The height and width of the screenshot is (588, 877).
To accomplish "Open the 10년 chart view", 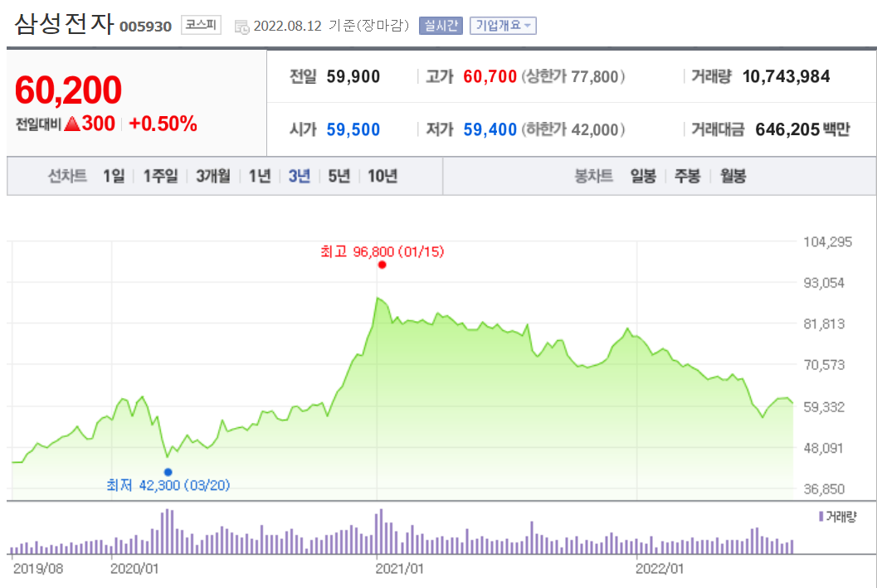I will [x=382, y=177].
